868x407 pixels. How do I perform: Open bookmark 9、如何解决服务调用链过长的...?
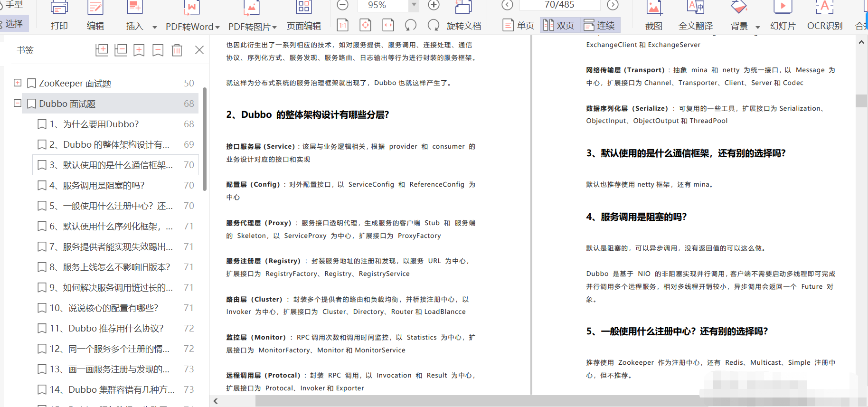pyautogui.click(x=115, y=287)
